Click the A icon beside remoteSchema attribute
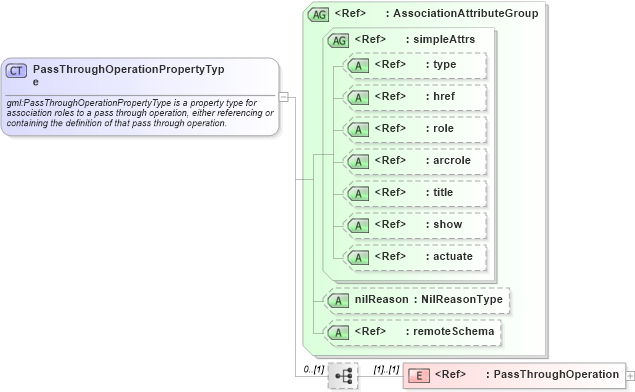This screenshot has width=635, height=392. pyautogui.click(x=339, y=333)
